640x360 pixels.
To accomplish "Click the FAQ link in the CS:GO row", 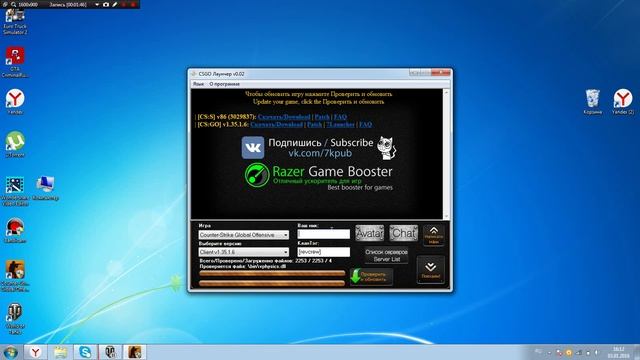I will [x=365, y=124].
